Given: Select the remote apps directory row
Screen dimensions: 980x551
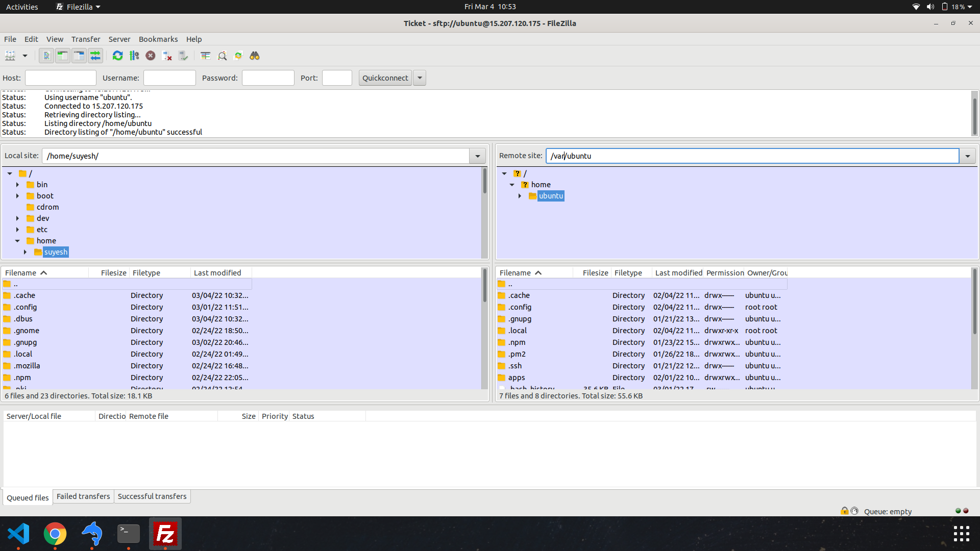Looking at the screenshot, I should coord(642,378).
